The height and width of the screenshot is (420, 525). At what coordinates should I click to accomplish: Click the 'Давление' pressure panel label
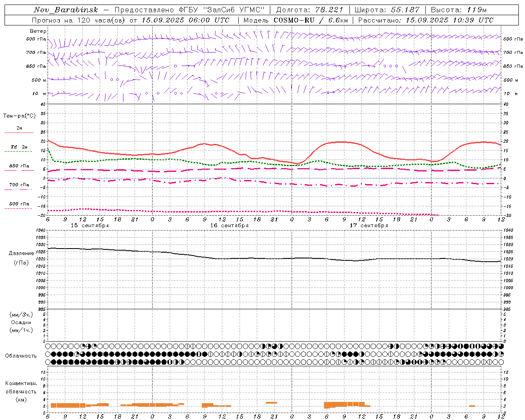click(21, 253)
